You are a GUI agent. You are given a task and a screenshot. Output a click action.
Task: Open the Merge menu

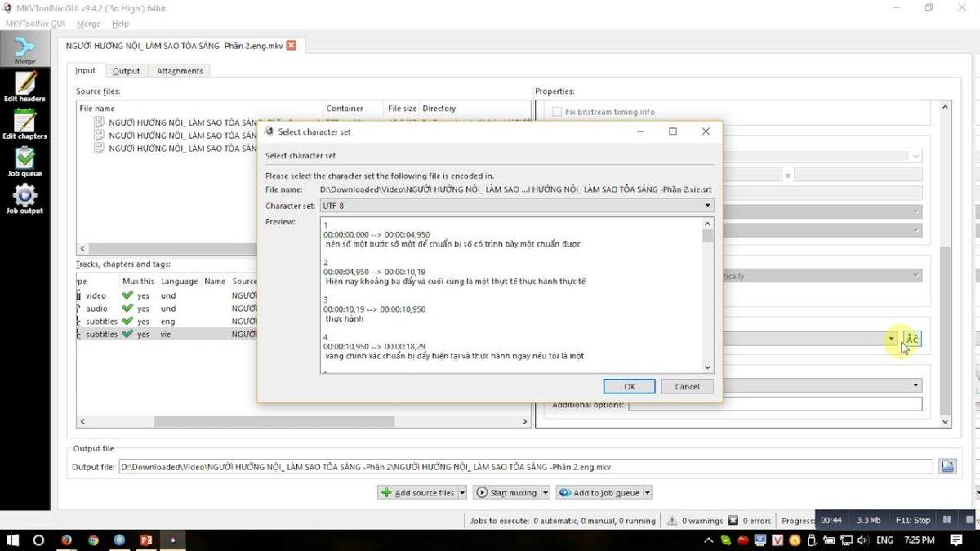click(87, 24)
